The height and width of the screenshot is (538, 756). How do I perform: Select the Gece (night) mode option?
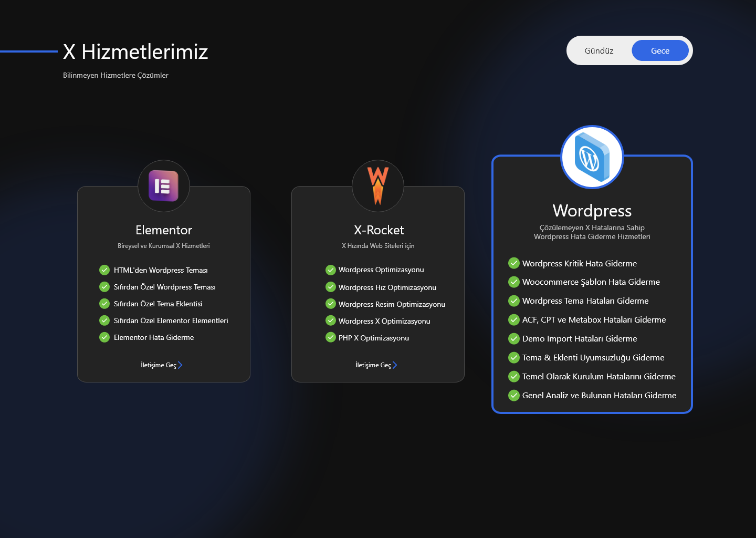pyautogui.click(x=660, y=50)
